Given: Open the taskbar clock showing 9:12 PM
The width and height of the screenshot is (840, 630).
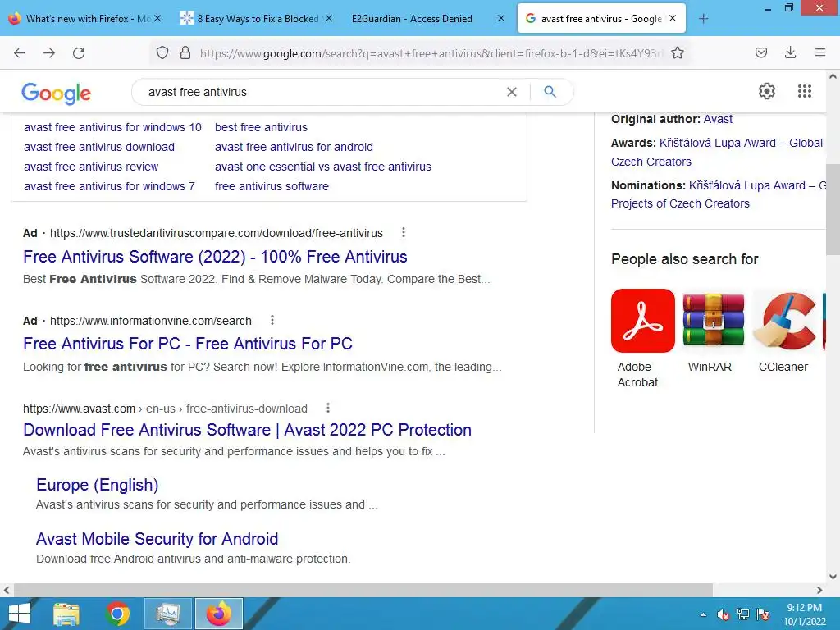Looking at the screenshot, I should pos(804,614).
